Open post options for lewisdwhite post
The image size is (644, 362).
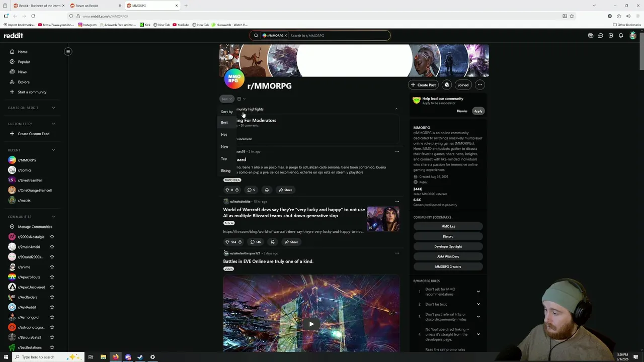pyautogui.click(x=397, y=202)
